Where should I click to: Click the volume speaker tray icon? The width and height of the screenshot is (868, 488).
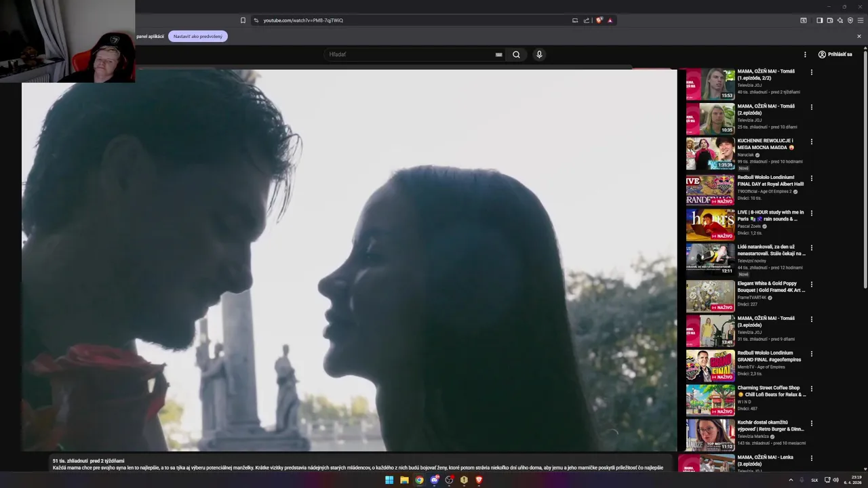tap(835, 480)
